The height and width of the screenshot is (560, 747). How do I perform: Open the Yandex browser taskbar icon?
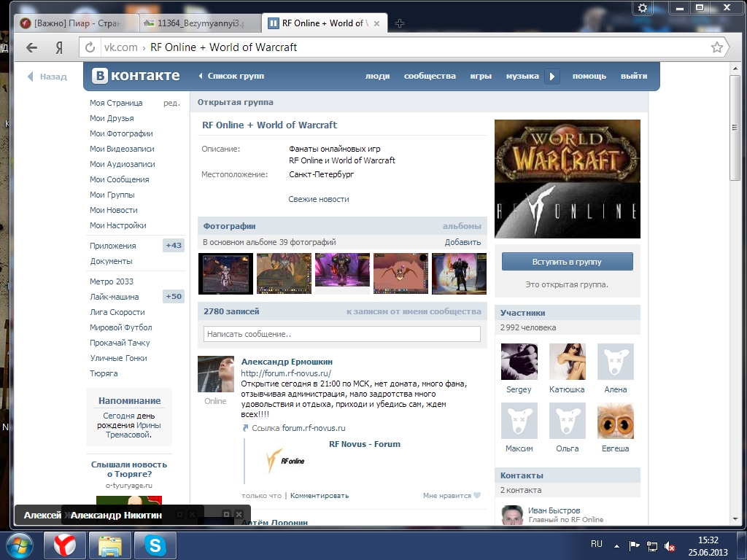click(x=65, y=545)
